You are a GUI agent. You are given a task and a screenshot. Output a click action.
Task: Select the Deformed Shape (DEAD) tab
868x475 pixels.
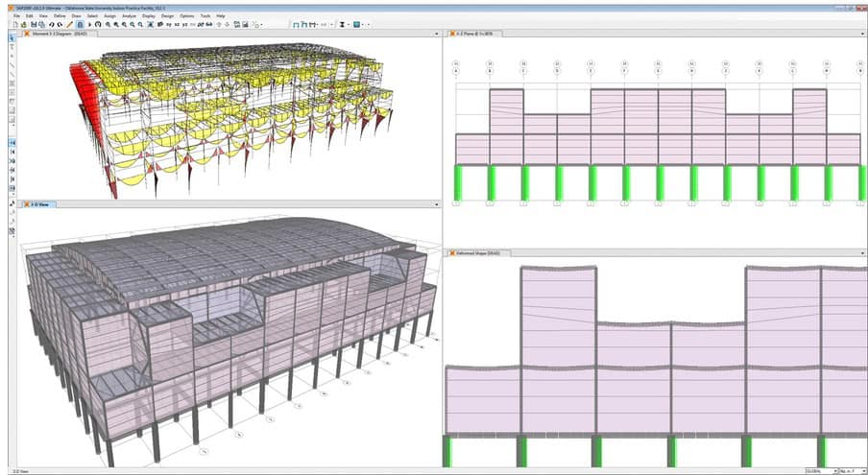(x=478, y=253)
